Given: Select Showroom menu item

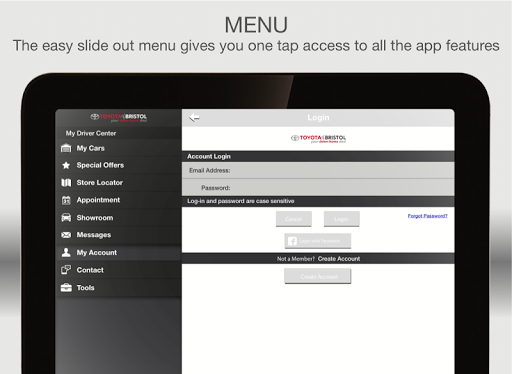Looking at the screenshot, I should point(118,218).
